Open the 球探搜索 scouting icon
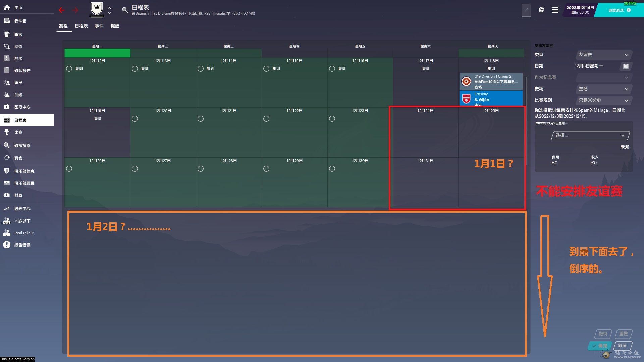The image size is (644, 362). coord(7,145)
